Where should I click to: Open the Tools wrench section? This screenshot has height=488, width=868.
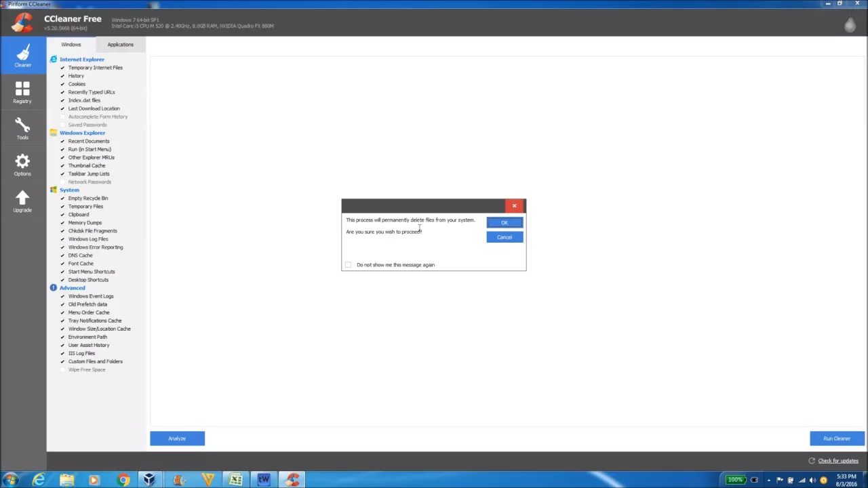pyautogui.click(x=22, y=129)
